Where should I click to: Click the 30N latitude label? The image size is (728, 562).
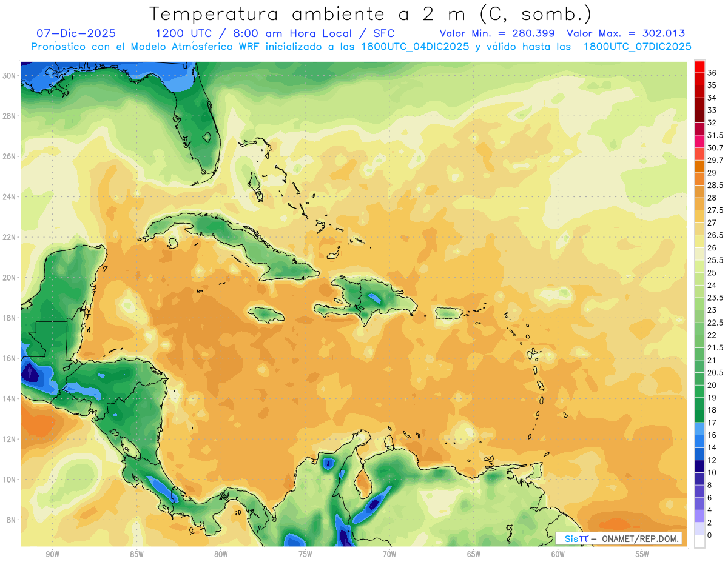[10, 75]
